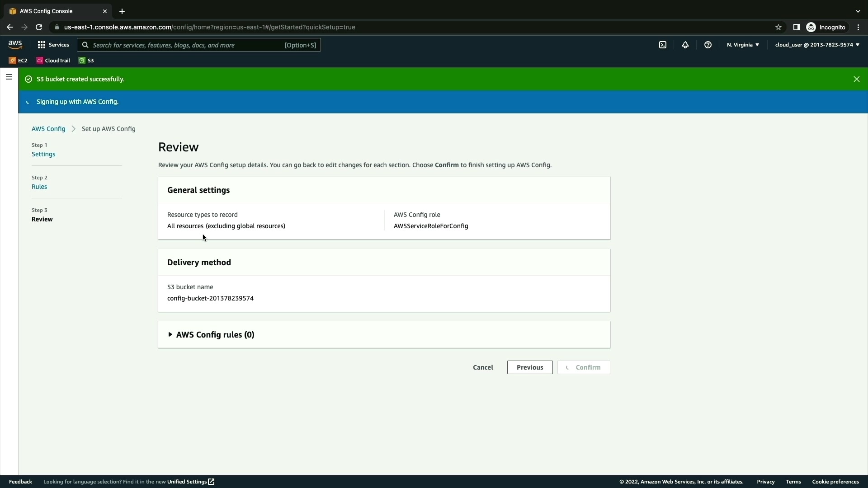Go to Step 2 Rules
This screenshot has width=868, height=488.
point(39,187)
